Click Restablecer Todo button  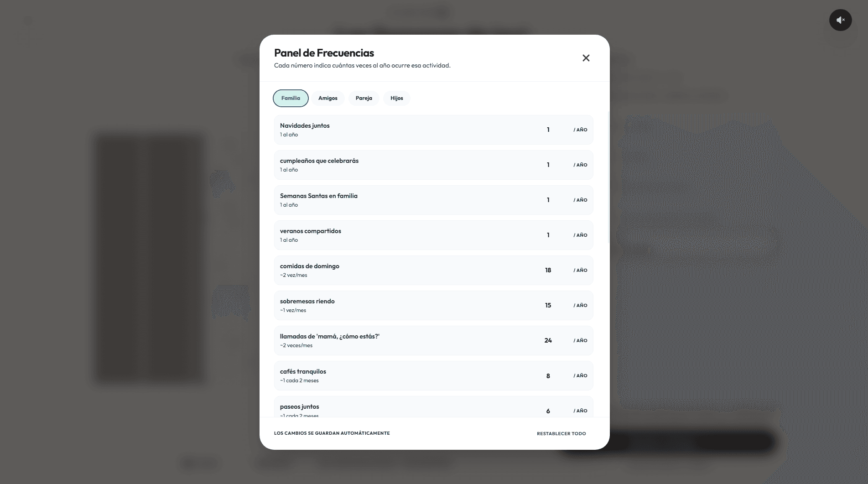click(561, 433)
